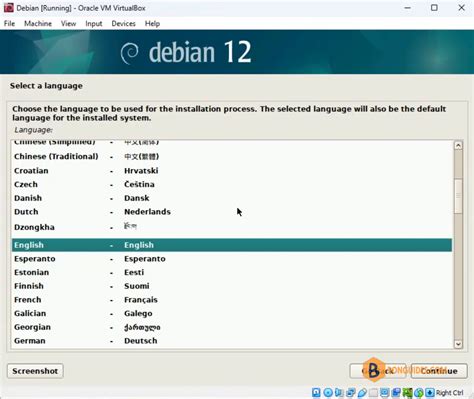Image resolution: width=474 pixels, height=399 pixels.
Task: Click the Right Ctrl host key label
Action: pos(449,393)
